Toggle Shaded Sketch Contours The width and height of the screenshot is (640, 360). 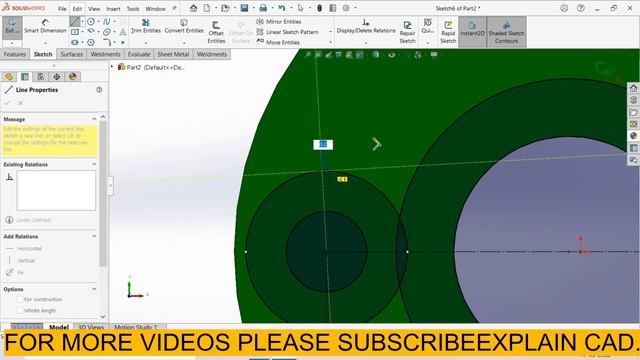click(506, 32)
